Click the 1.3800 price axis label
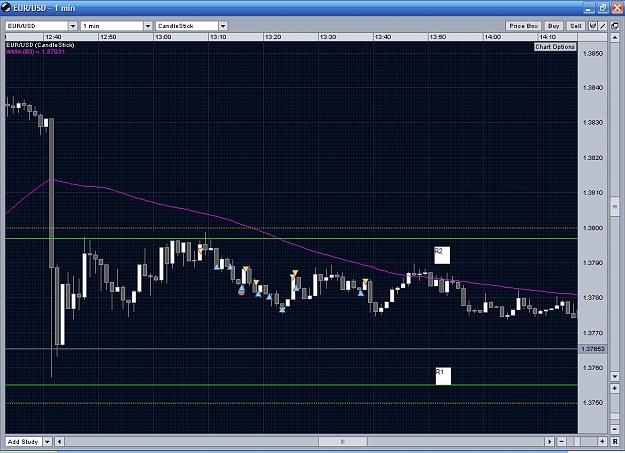 click(593, 228)
